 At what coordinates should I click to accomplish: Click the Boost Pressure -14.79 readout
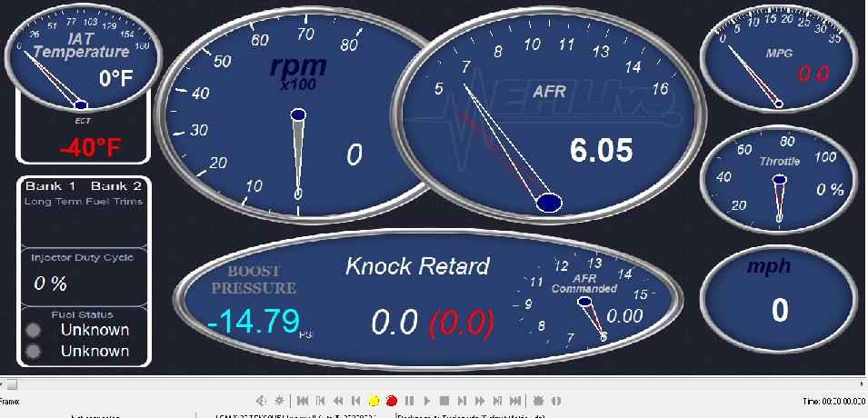pyautogui.click(x=254, y=320)
